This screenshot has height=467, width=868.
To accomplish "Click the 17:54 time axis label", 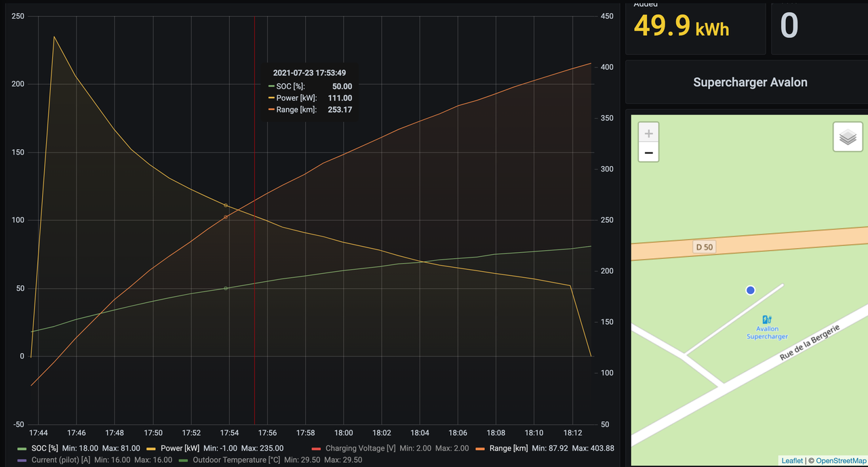I will pos(229,432).
